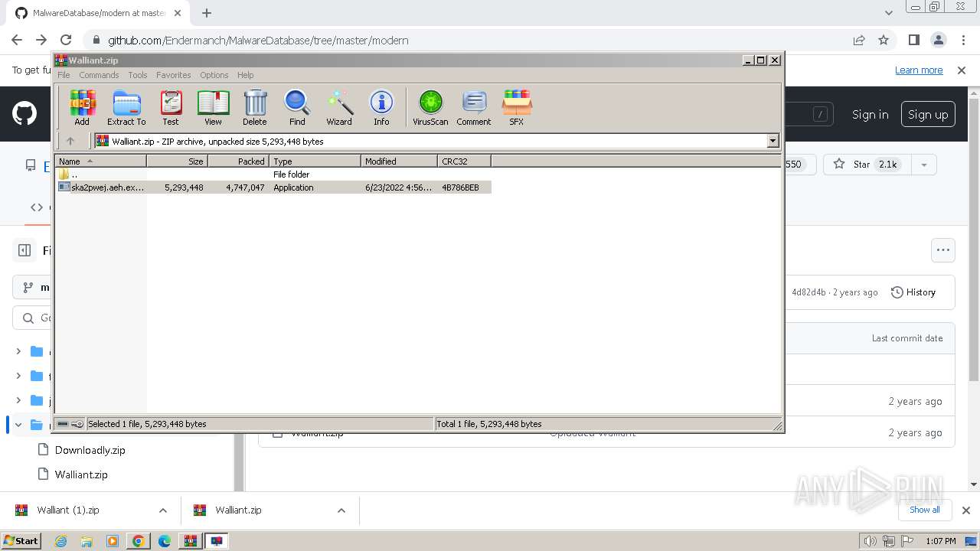Click the Learn more link
Viewport: 980px width, 551px height.
(x=919, y=70)
